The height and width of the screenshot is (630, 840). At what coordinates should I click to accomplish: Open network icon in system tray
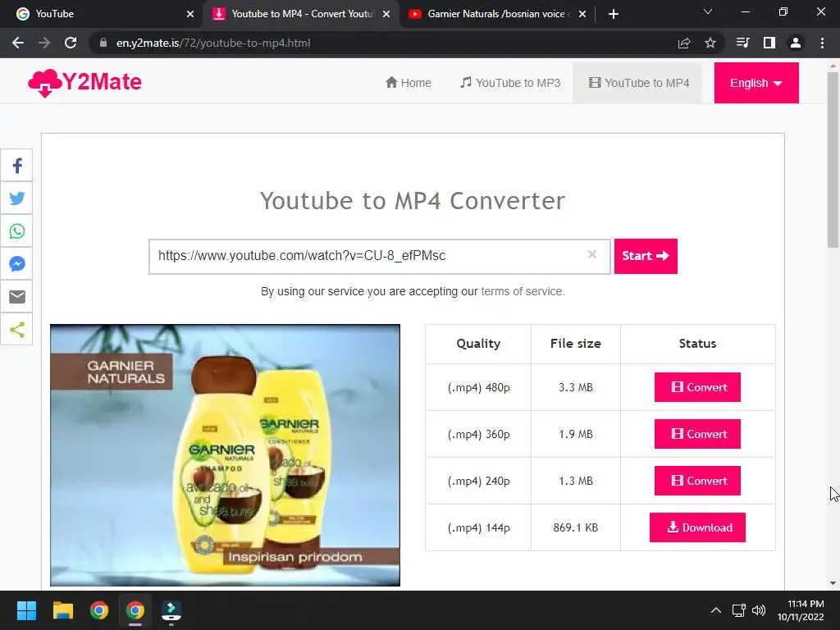(x=739, y=610)
